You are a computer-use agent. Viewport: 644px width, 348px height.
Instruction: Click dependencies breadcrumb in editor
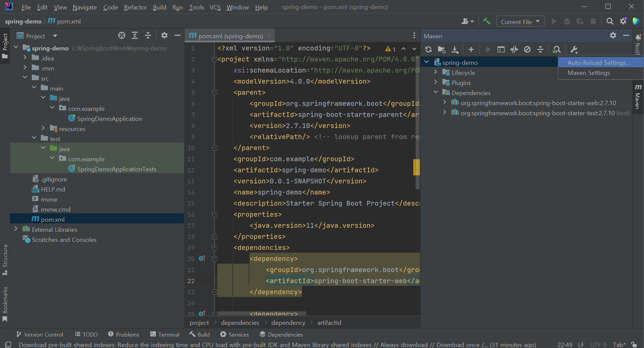(x=240, y=322)
